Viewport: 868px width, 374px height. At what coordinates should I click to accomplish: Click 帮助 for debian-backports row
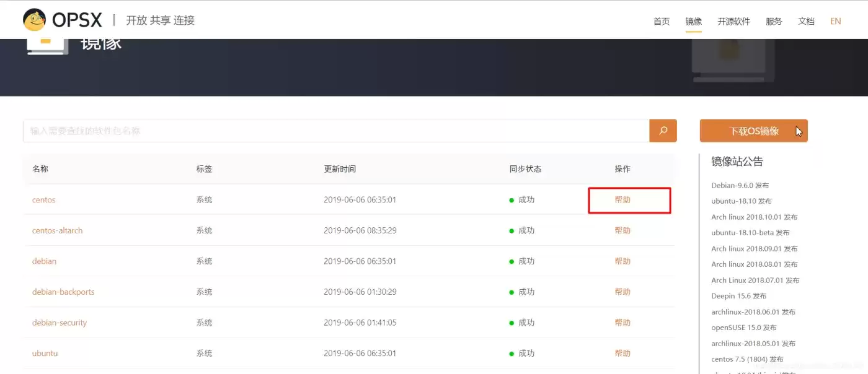pos(622,292)
